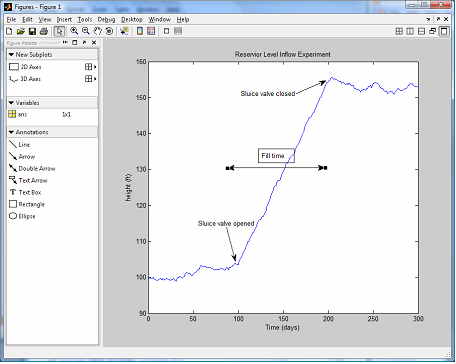Maximize the figure in the group
Image resolution: width=456 pixels, height=364 pixels.
(444, 31)
